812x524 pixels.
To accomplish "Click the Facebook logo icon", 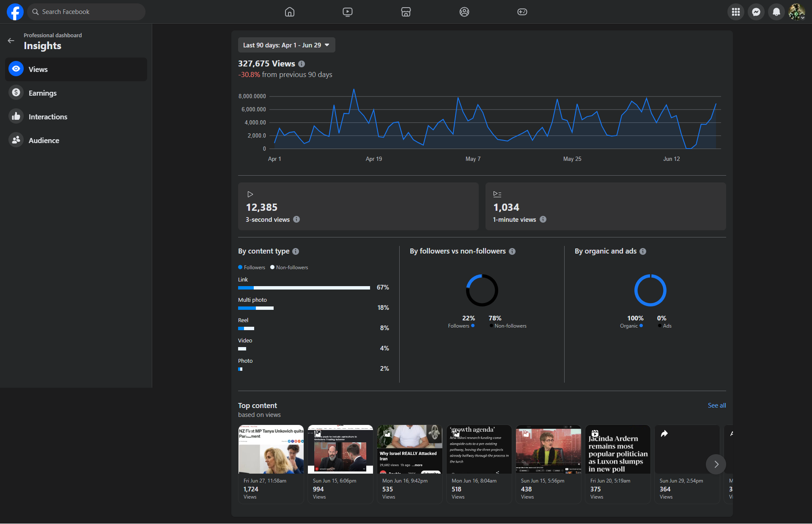I will pos(15,12).
